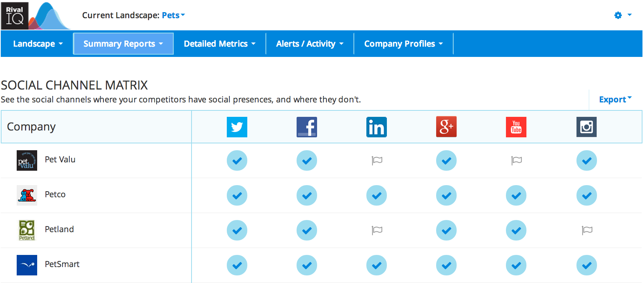Viewport: 644px width, 283px height.
Task: Click the Instagram column header icon
Action: pyautogui.click(x=586, y=127)
